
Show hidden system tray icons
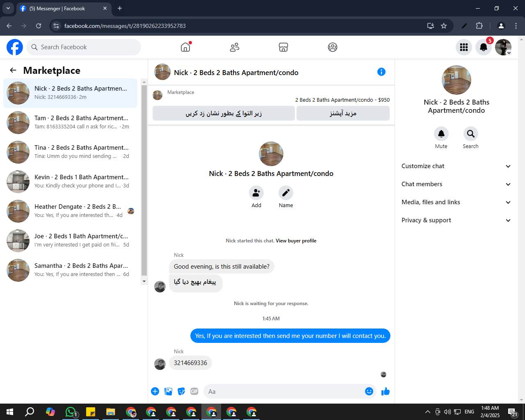click(x=427, y=412)
